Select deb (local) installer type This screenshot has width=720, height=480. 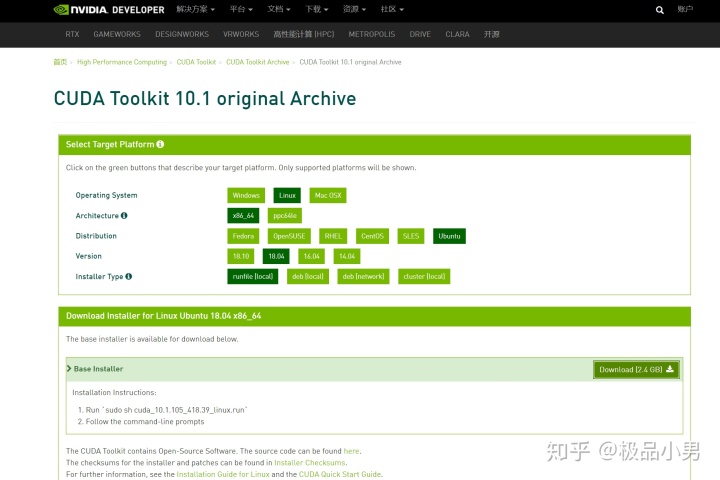[308, 276]
